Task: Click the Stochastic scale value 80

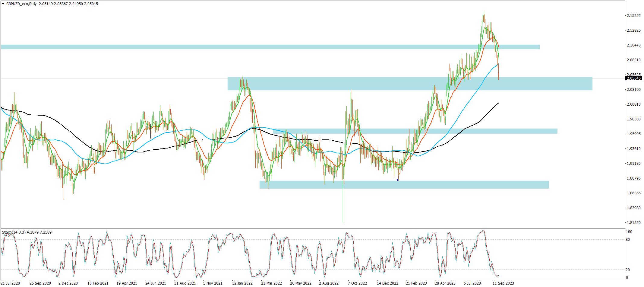Action: point(628,240)
